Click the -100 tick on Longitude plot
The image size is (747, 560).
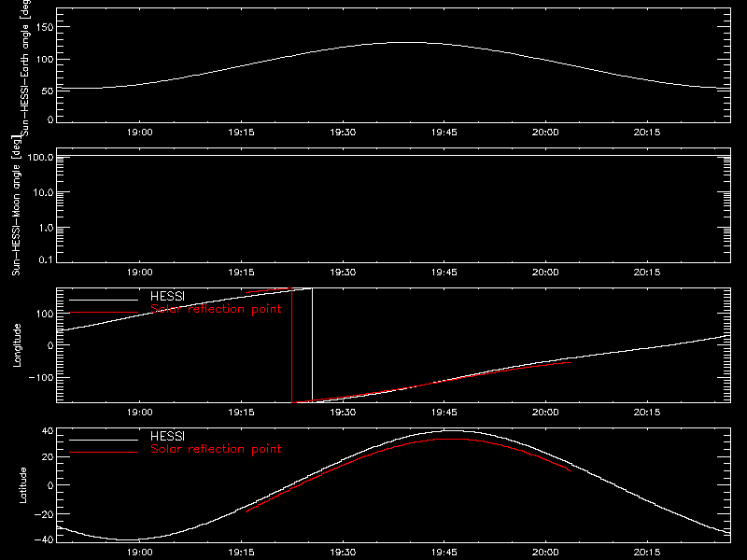[41, 377]
